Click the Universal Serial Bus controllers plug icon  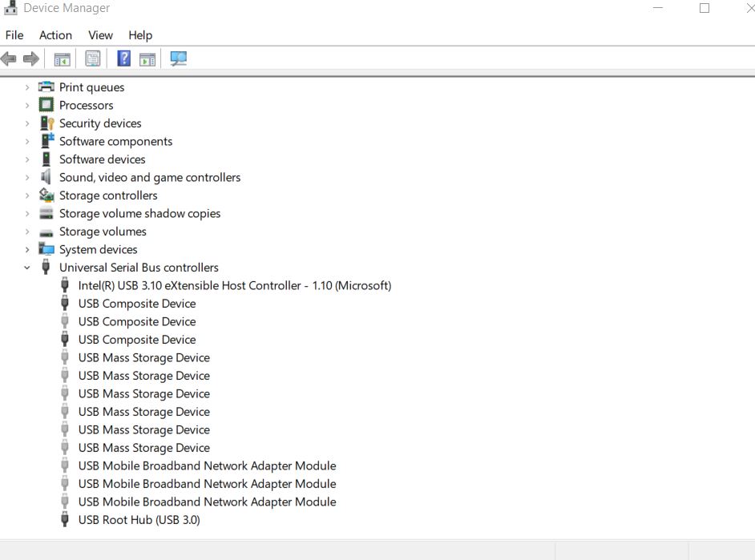46,267
